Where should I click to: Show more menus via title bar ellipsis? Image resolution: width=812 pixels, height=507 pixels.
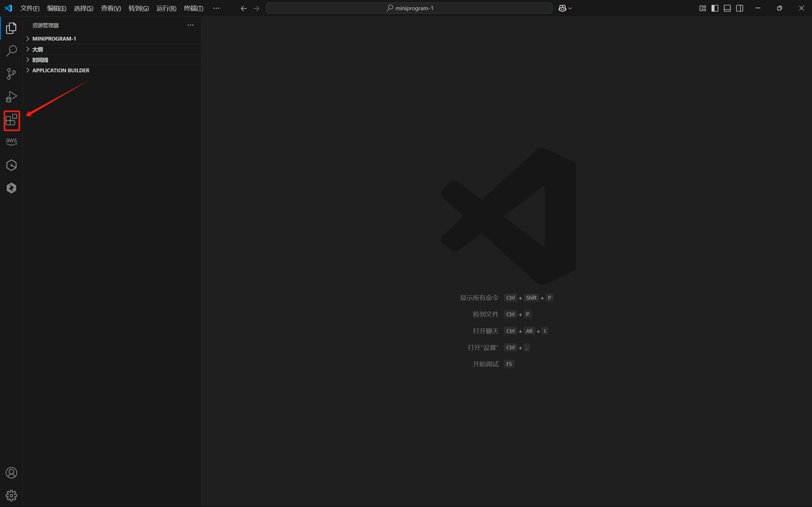click(216, 8)
